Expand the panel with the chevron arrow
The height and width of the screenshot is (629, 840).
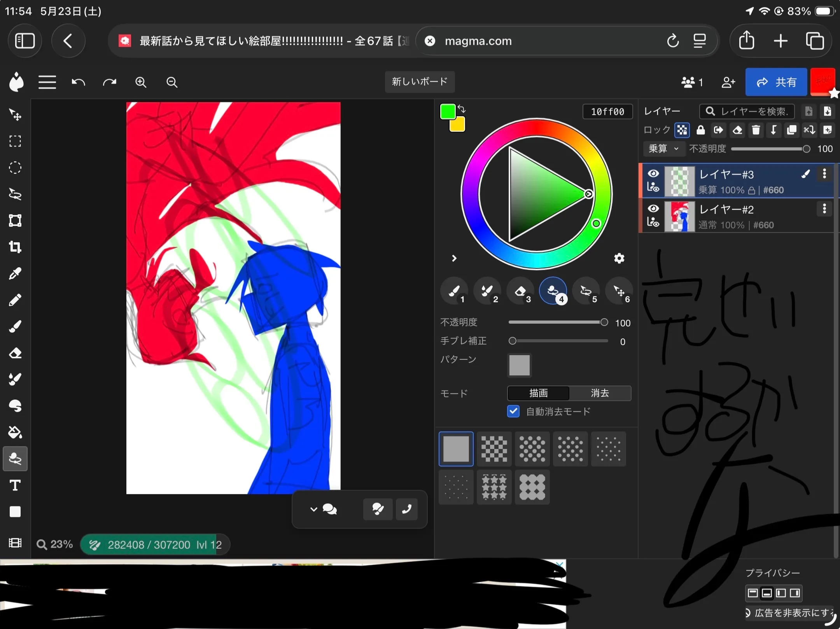point(454,258)
